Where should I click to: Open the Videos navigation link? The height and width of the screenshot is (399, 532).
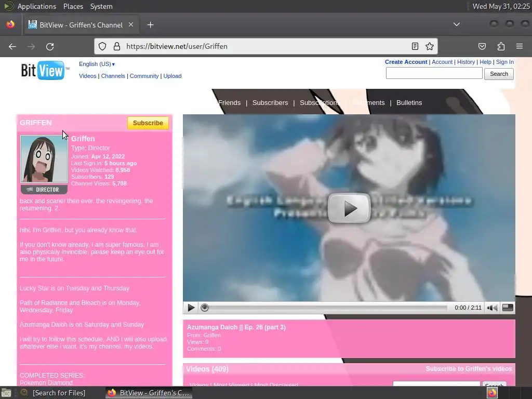[x=87, y=76]
